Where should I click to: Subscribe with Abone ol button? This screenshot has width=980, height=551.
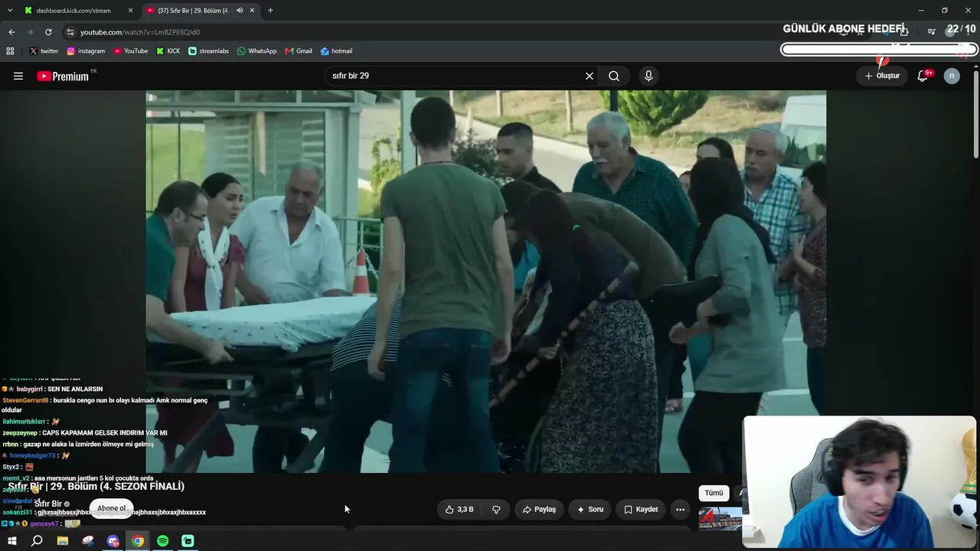[x=111, y=508]
